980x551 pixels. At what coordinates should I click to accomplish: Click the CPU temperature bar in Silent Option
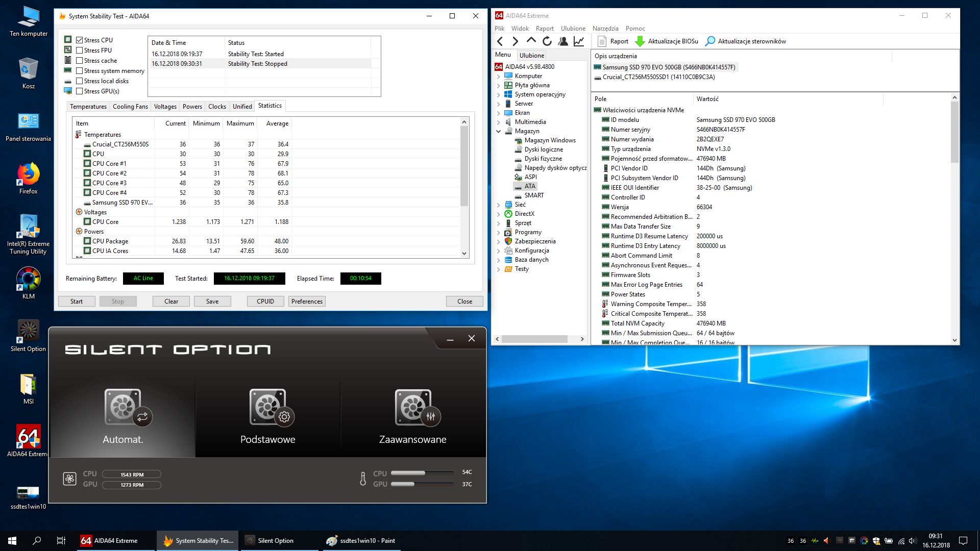click(422, 473)
